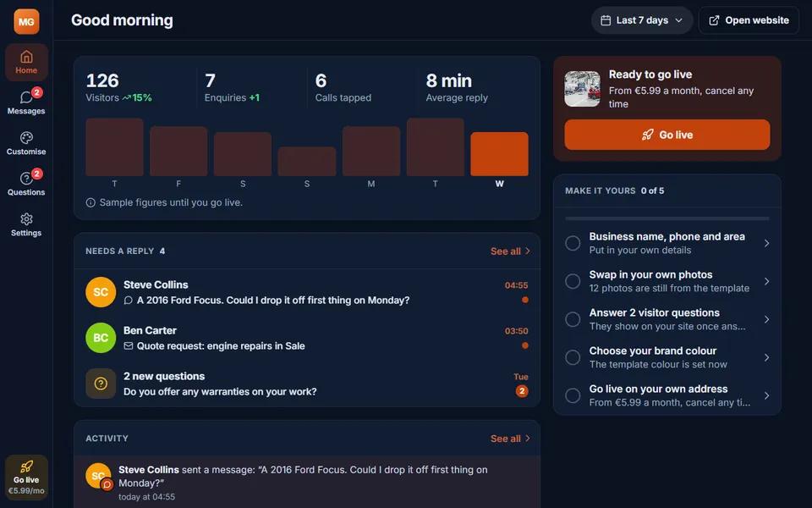
Task: Click the Open website button
Action: pyautogui.click(x=749, y=20)
